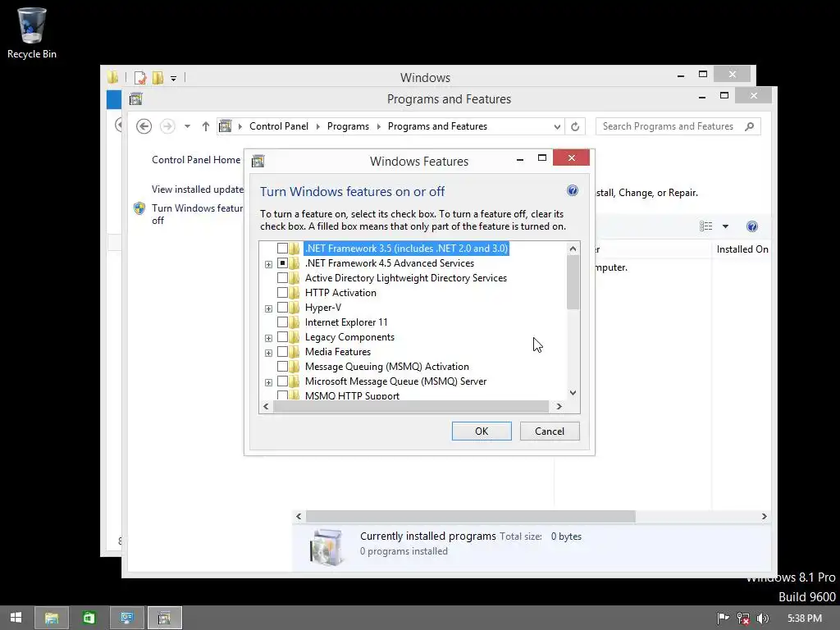840x630 pixels.
Task: Click the taskbar clock showing 5:38 PM
Action: (x=805, y=619)
